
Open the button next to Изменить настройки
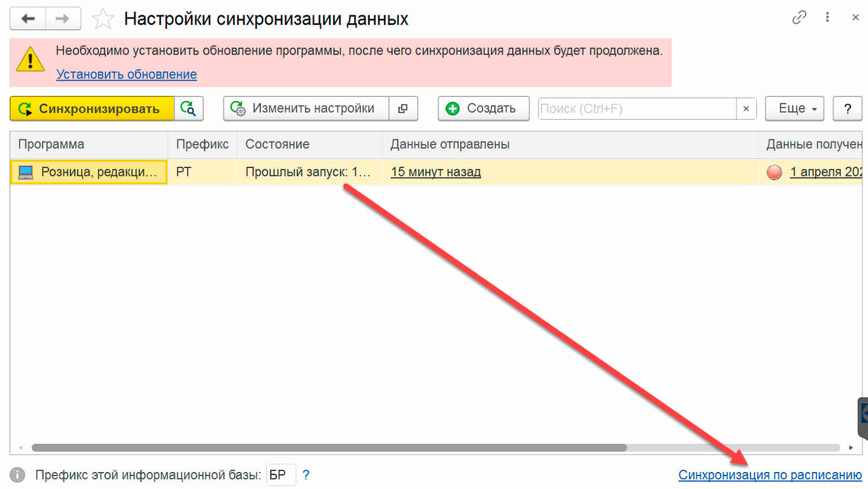pyautogui.click(x=403, y=109)
